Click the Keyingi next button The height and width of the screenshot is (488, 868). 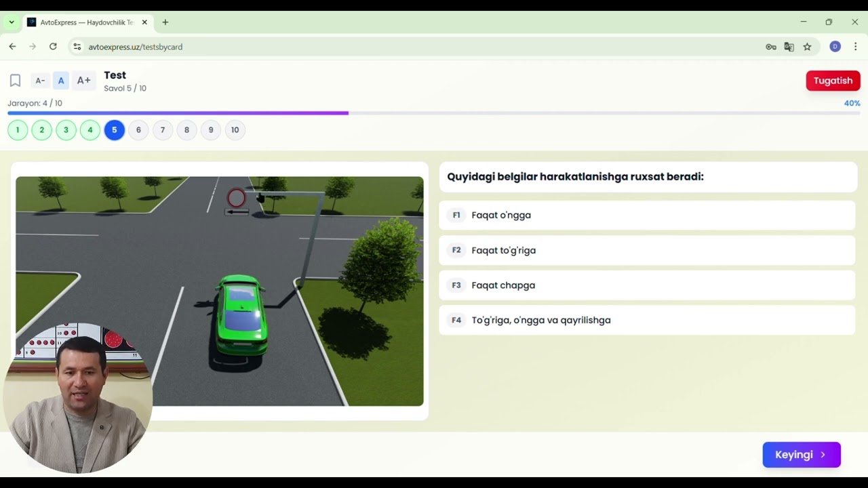[802, 455]
